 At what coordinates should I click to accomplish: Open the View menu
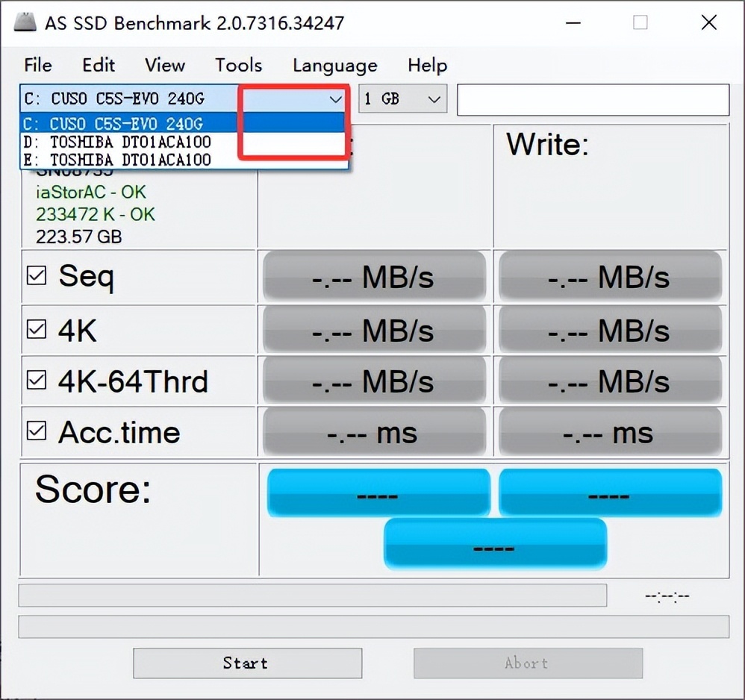[163, 65]
